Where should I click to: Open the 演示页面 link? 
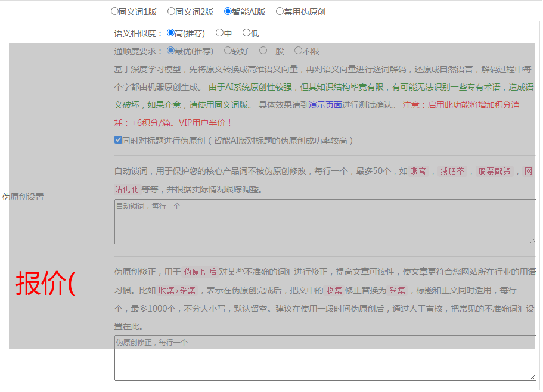pyautogui.click(x=325, y=105)
